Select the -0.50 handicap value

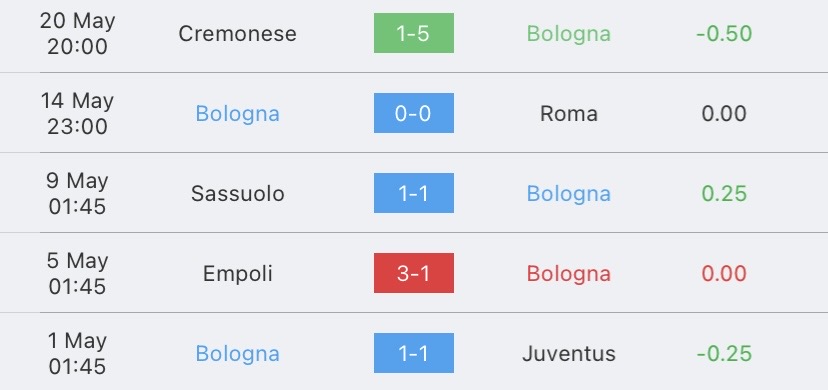click(x=724, y=34)
